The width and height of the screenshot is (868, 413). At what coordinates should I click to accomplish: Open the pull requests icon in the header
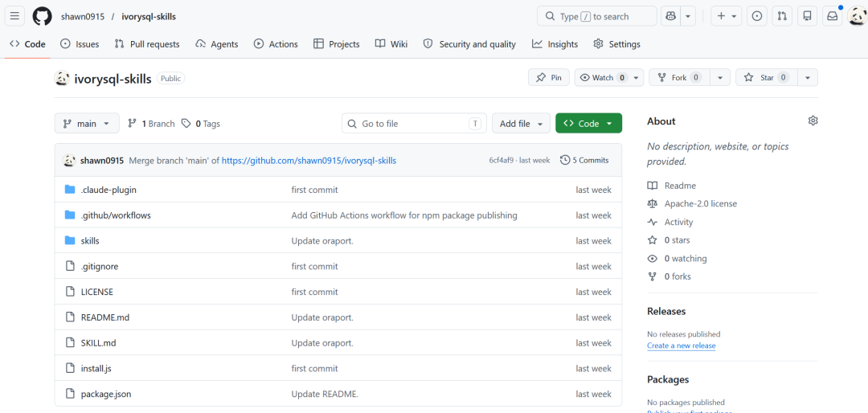coord(782,17)
